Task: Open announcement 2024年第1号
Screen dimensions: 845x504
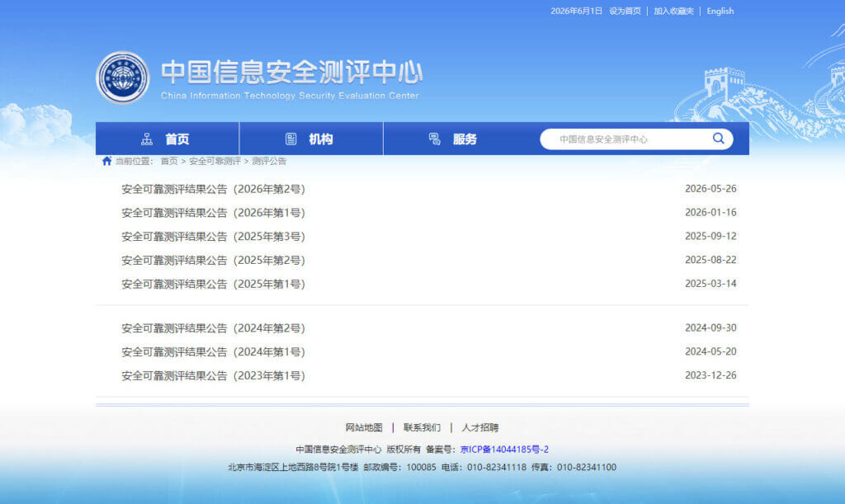Action: pos(214,351)
